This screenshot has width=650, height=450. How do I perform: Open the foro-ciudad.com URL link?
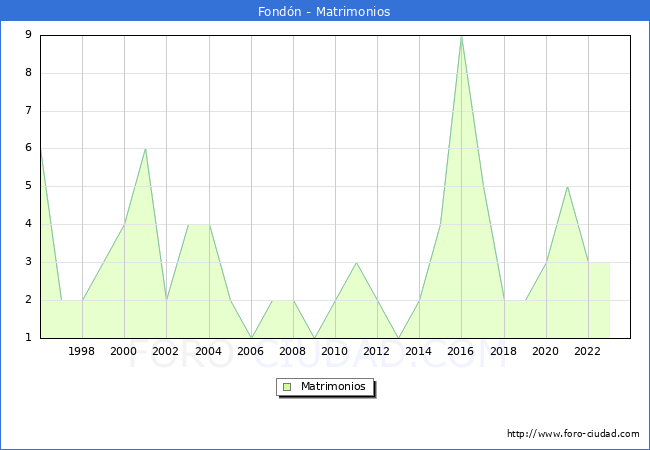coord(573,434)
